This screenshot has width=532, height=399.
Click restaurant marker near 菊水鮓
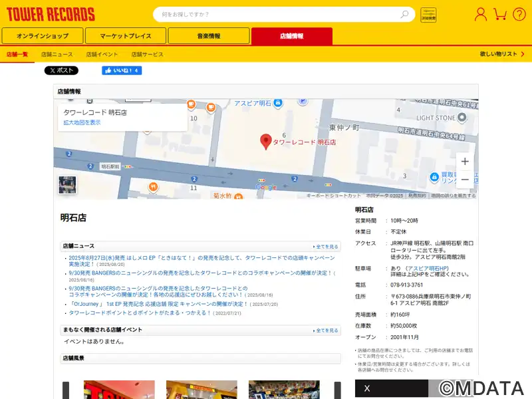pos(239,196)
